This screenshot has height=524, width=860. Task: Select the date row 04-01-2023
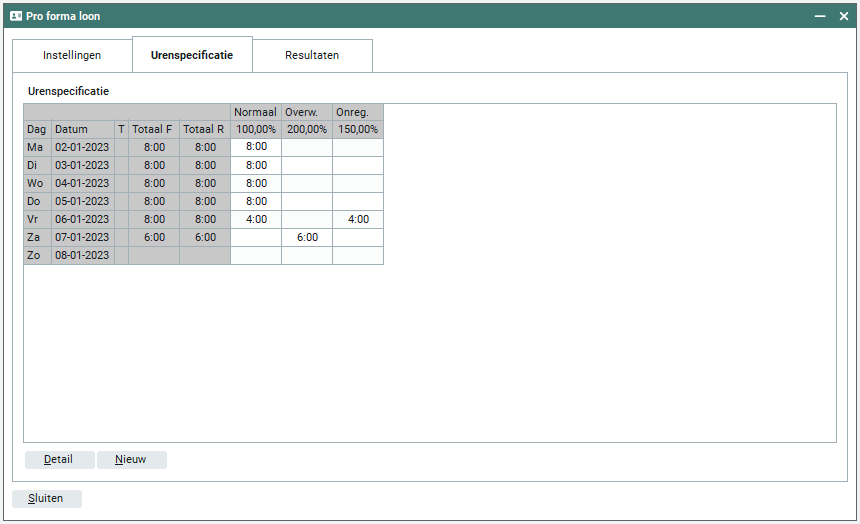(x=82, y=183)
